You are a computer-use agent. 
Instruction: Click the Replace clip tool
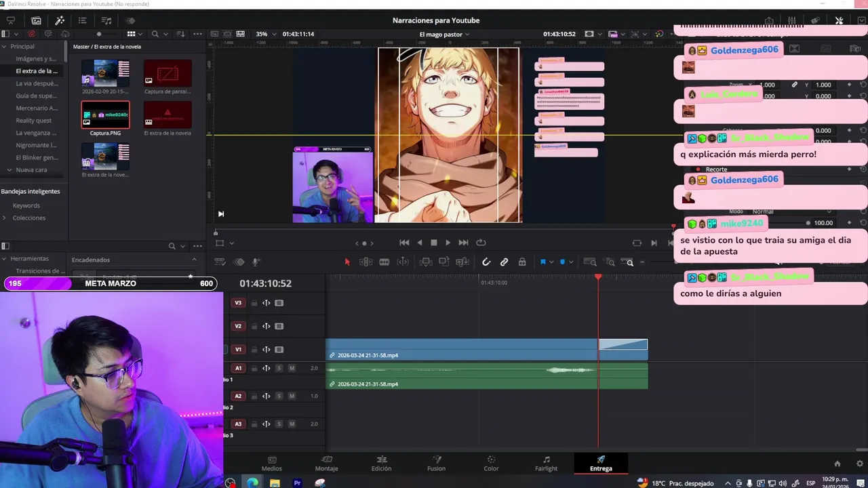pos(462,262)
